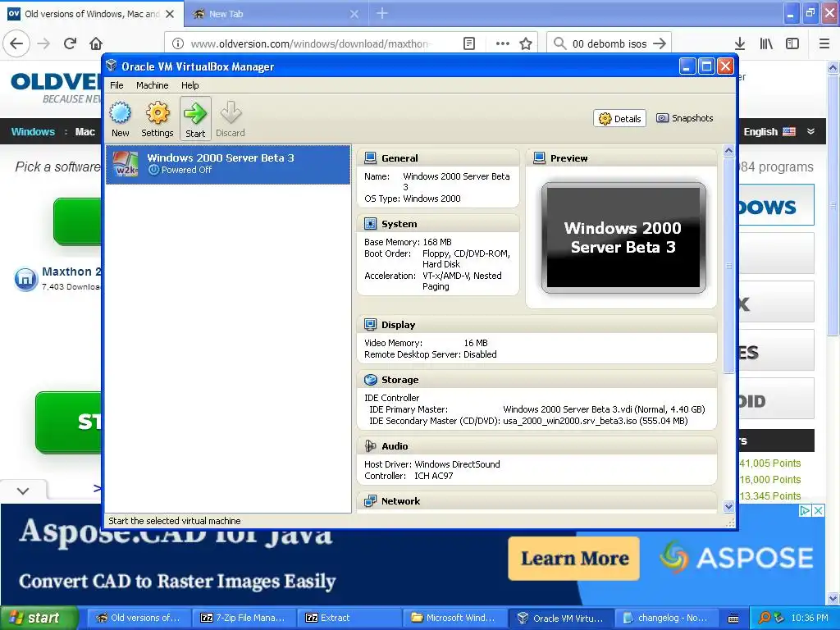
Task: Click the General section monitor icon
Action: pos(370,158)
